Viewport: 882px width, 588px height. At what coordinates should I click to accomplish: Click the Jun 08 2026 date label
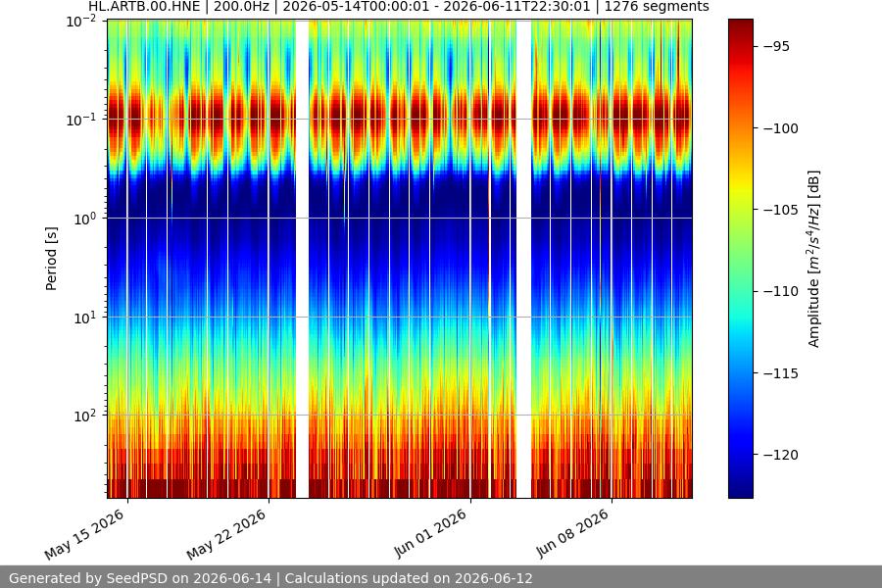[572, 533]
